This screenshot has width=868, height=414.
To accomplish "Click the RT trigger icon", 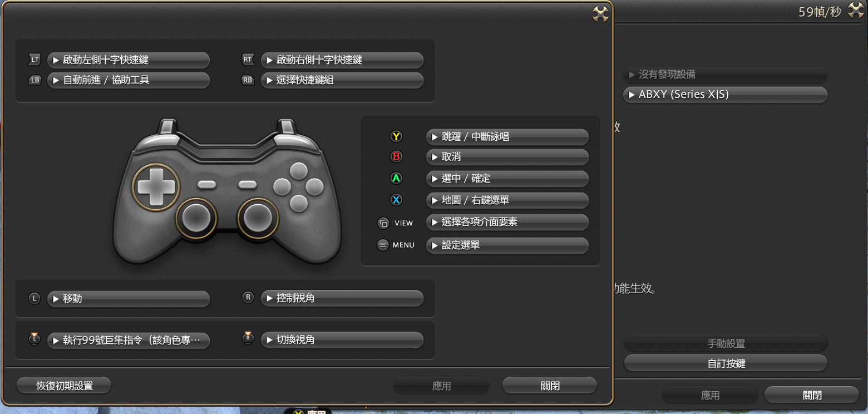I will pos(248,60).
